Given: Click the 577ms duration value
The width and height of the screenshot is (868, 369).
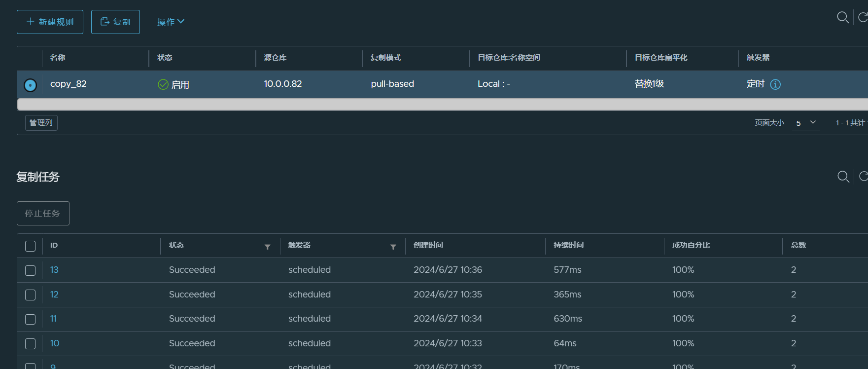Looking at the screenshot, I should click(568, 270).
